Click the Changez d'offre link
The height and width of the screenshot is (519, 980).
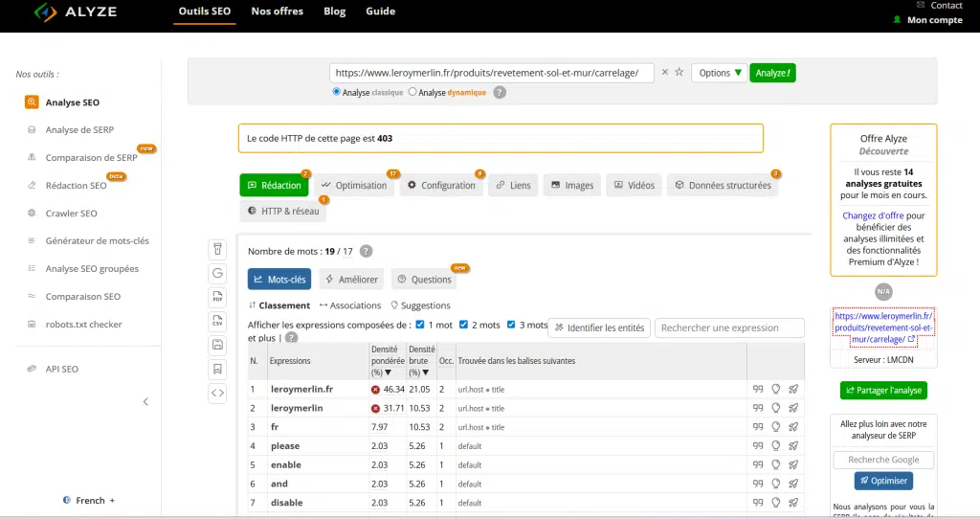point(873,215)
